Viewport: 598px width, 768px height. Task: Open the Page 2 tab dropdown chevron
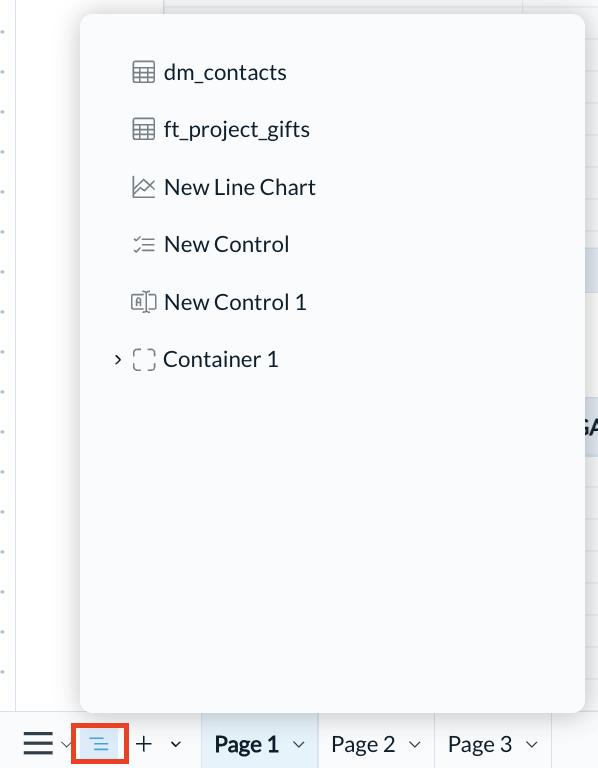(415, 745)
